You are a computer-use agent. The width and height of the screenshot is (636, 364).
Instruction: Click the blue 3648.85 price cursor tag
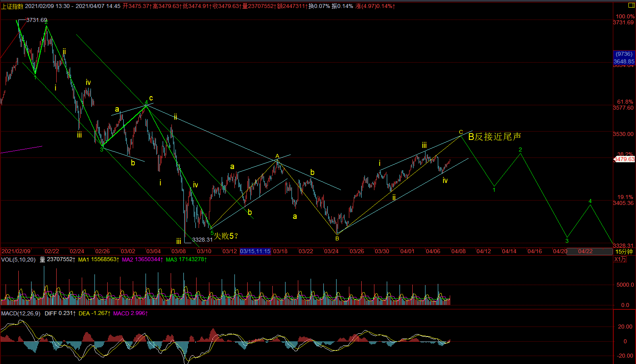pyautogui.click(x=624, y=61)
